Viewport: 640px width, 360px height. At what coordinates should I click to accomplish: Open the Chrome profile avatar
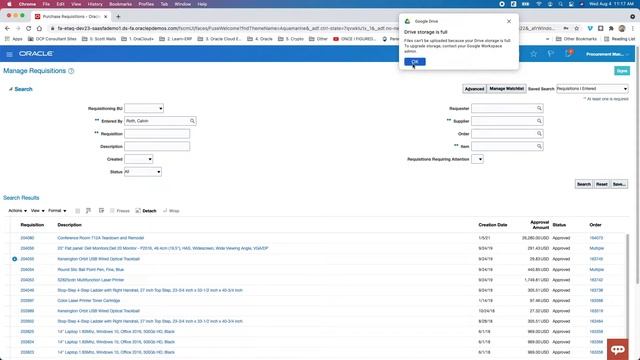click(622, 28)
